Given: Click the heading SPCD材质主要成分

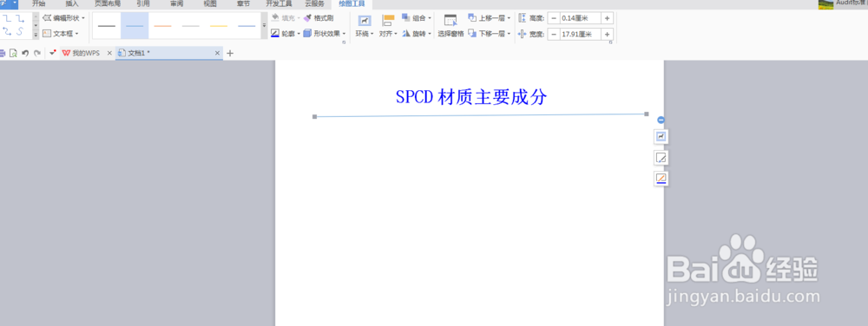Looking at the screenshot, I should tap(471, 97).
